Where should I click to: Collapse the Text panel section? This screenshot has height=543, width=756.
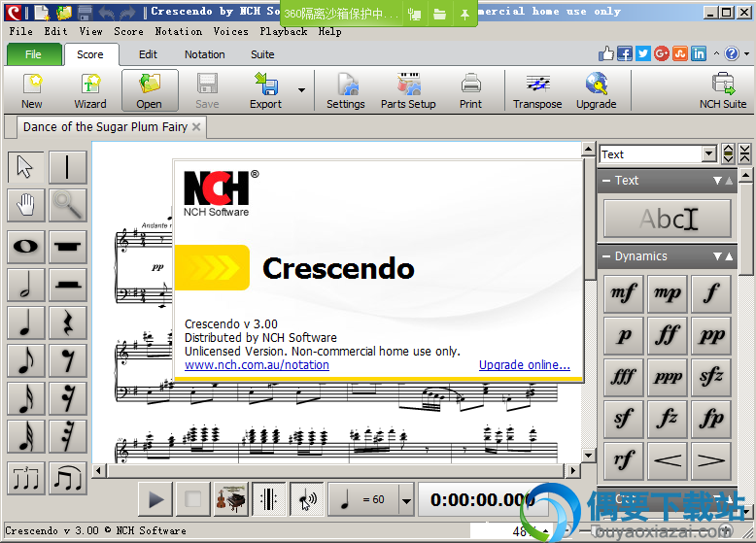pos(606,181)
